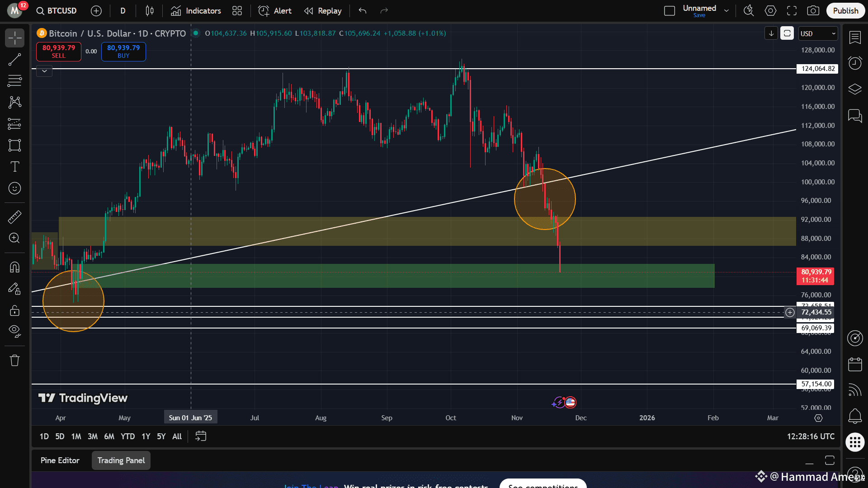Select the ruler measure tool

[x=14, y=217]
